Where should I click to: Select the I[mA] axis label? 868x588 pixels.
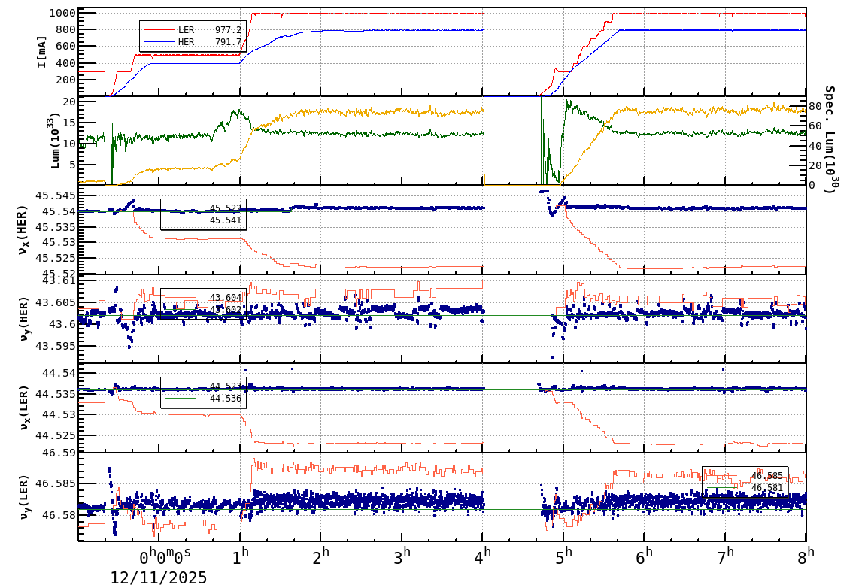[41, 52]
